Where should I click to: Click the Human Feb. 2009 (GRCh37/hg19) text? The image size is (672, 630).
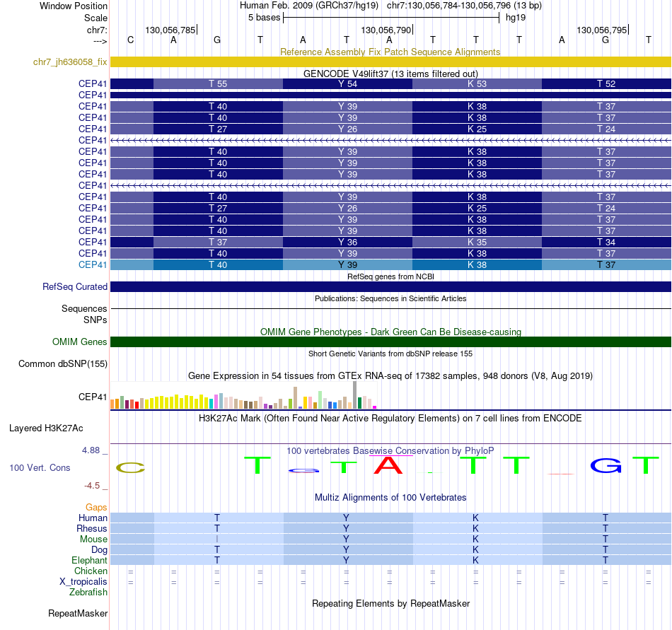coord(309,6)
